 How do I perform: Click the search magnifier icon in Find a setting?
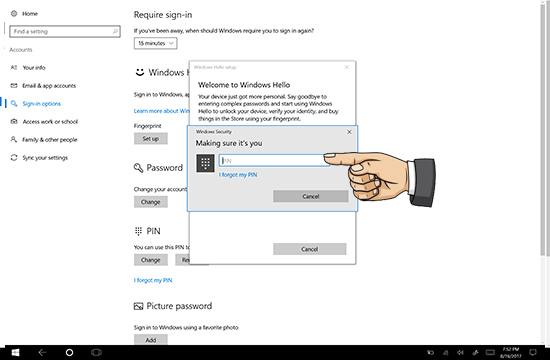tap(115, 31)
